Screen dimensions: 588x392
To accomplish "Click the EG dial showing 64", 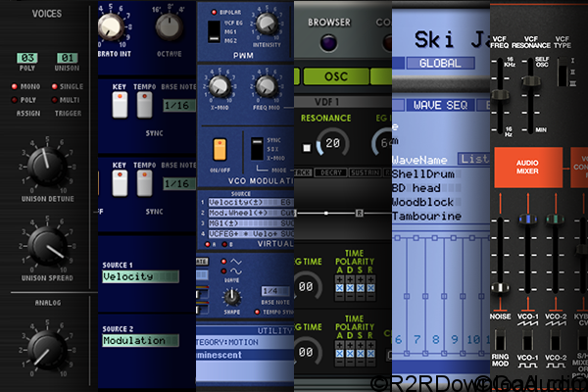I will (x=384, y=143).
